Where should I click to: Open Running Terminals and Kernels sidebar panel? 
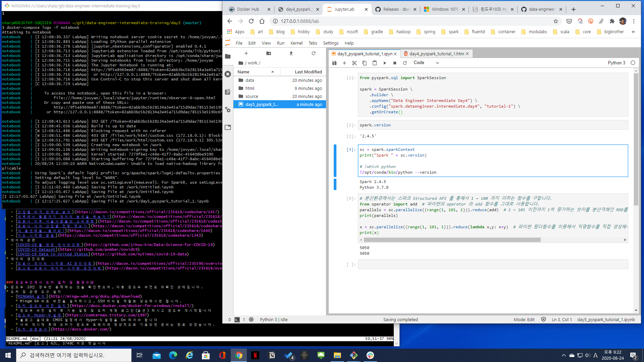tap(228, 74)
